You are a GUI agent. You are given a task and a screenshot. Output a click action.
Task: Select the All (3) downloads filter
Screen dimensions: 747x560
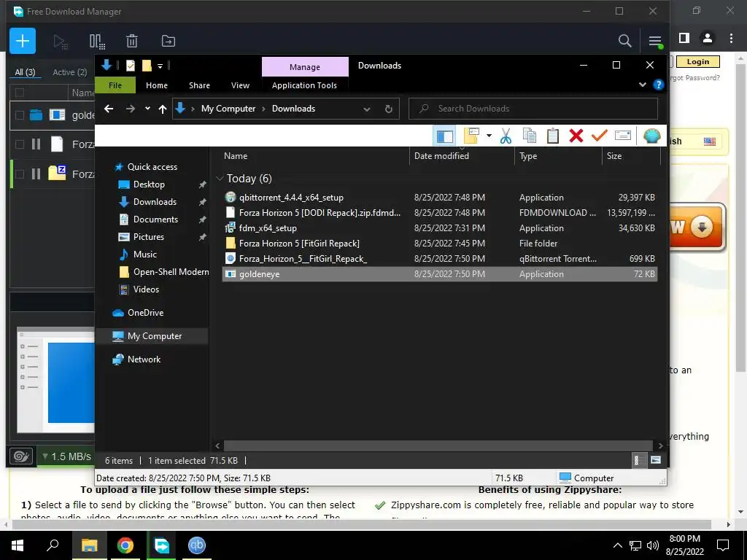26,72
